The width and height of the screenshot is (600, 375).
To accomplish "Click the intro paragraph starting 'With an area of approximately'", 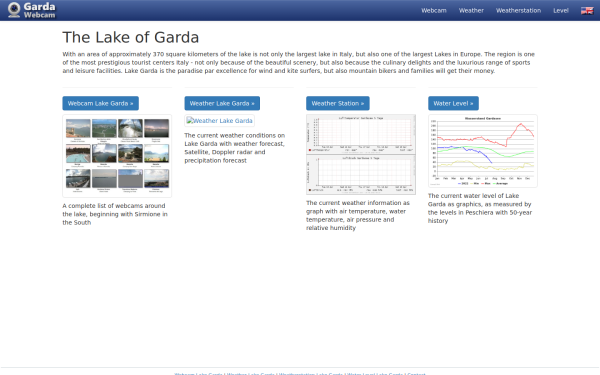I will 298,62.
